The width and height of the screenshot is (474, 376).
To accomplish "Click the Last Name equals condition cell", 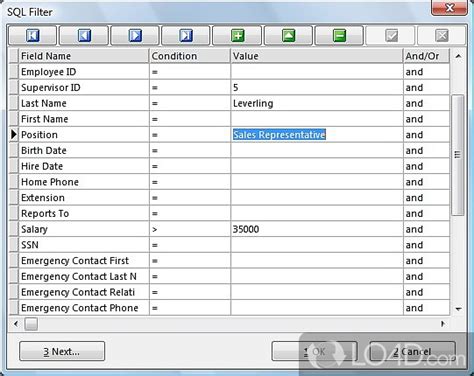I will [x=190, y=103].
